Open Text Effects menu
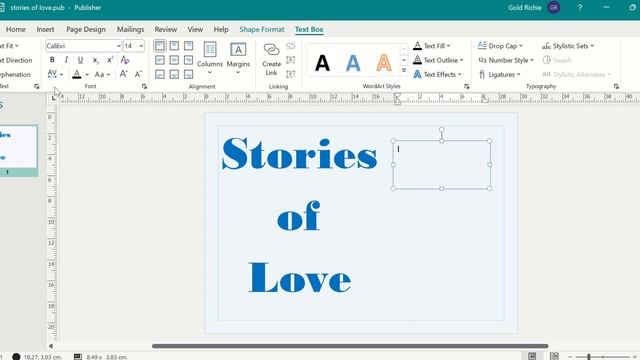Image resolution: width=640 pixels, height=360 pixels. click(x=437, y=74)
